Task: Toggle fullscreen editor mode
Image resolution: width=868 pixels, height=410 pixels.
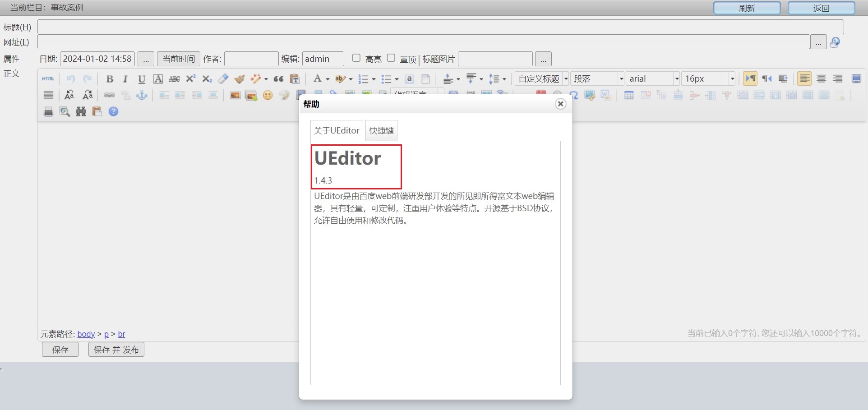Action: (x=856, y=79)
